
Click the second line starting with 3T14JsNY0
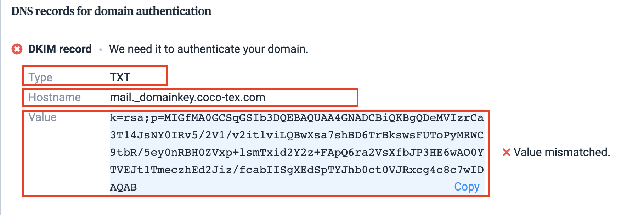coord(296,135)
